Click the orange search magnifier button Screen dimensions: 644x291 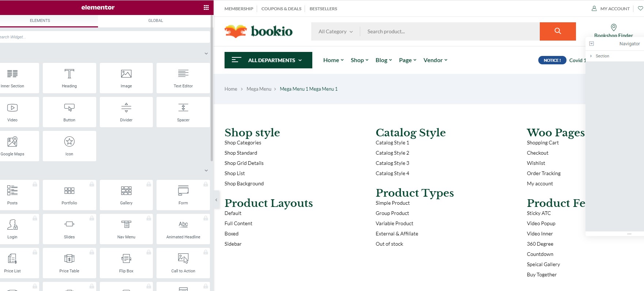[x=558, y=31]
